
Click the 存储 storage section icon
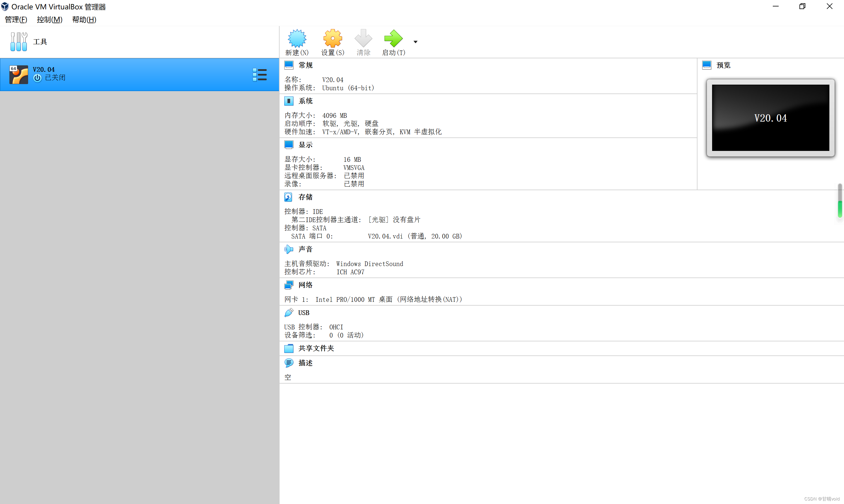pos(288,197)
